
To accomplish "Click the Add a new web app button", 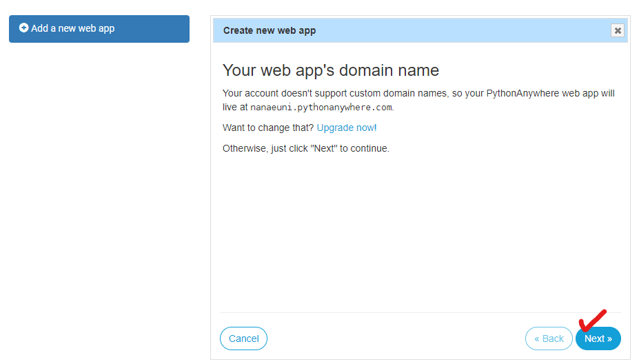I will (99, 29).
